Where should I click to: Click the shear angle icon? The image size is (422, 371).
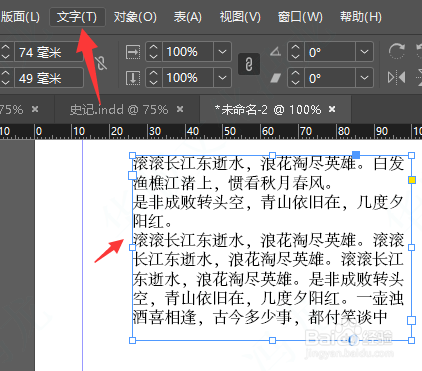[275, 78]
